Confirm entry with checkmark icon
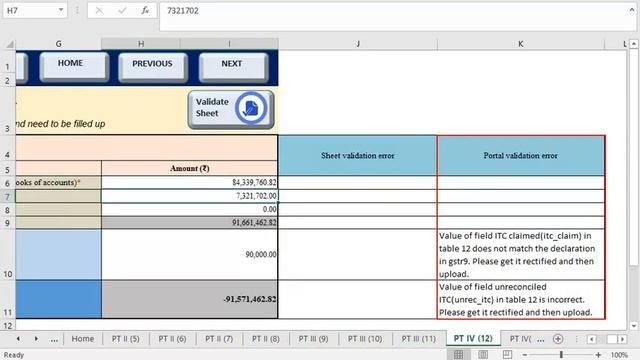640x360 pixels. [x=122, y=11]
